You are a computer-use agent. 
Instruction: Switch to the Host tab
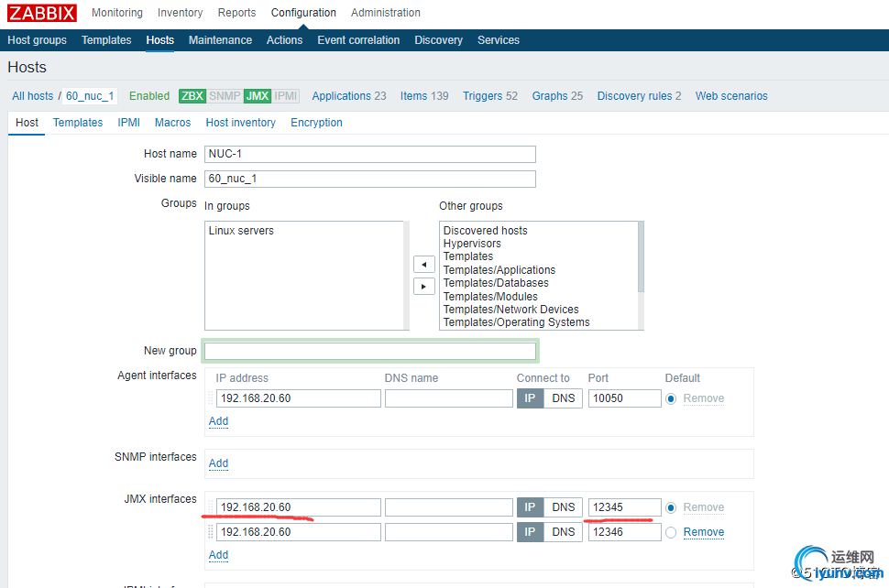click(27, 123)
